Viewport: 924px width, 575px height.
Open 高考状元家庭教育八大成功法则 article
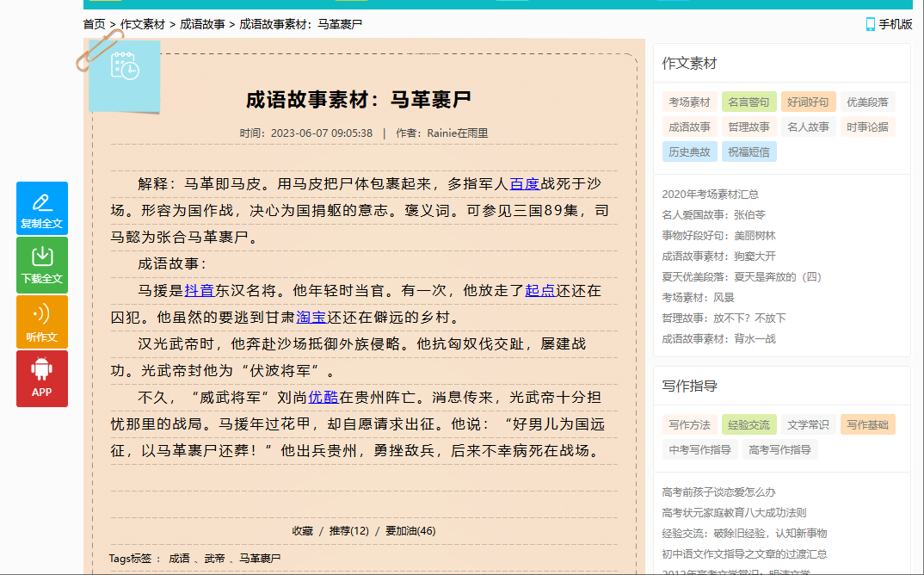pos(734,512)
